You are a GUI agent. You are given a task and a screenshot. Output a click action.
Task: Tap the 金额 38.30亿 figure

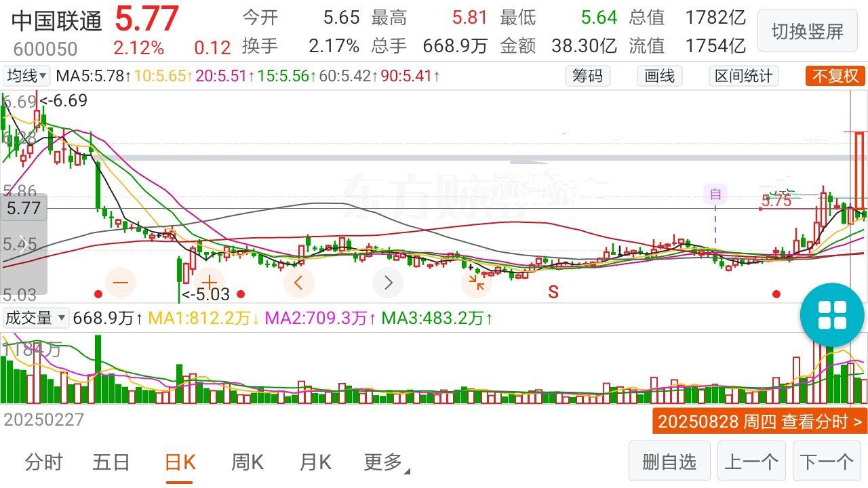[x=558, y=45]
